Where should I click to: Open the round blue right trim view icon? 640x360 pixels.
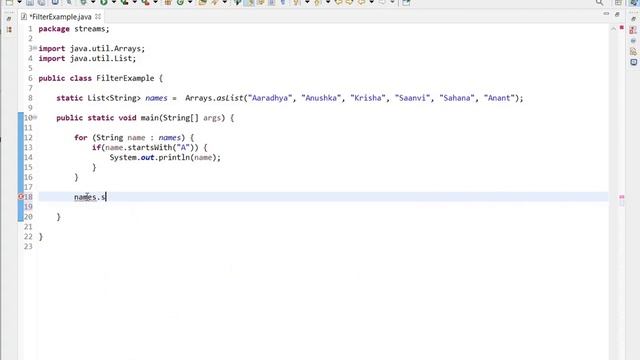[x=633, y=41]
